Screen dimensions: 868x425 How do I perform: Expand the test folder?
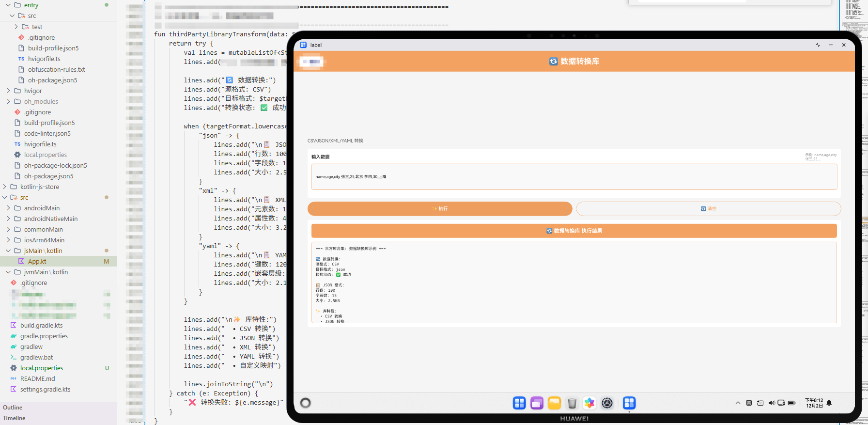point(16,27)
